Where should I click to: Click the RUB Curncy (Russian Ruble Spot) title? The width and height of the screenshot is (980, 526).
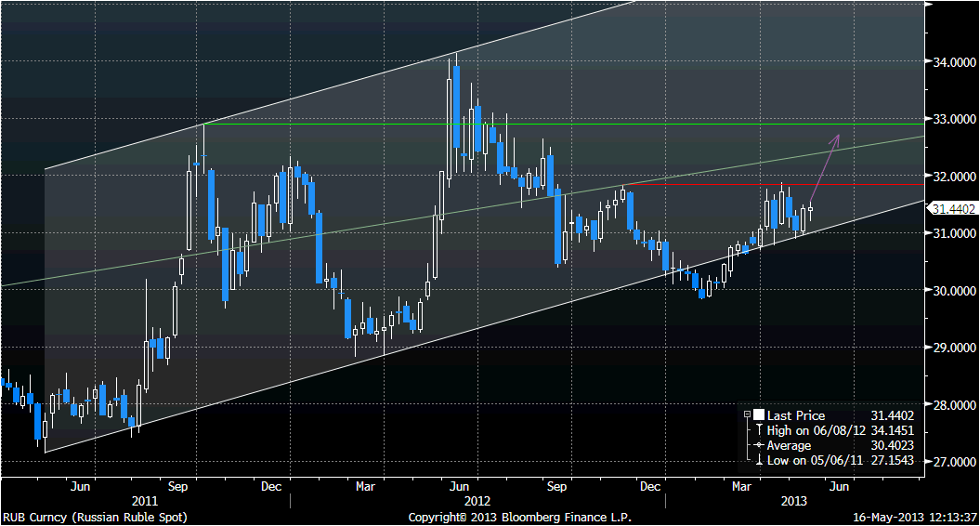[x=95, y=518]
